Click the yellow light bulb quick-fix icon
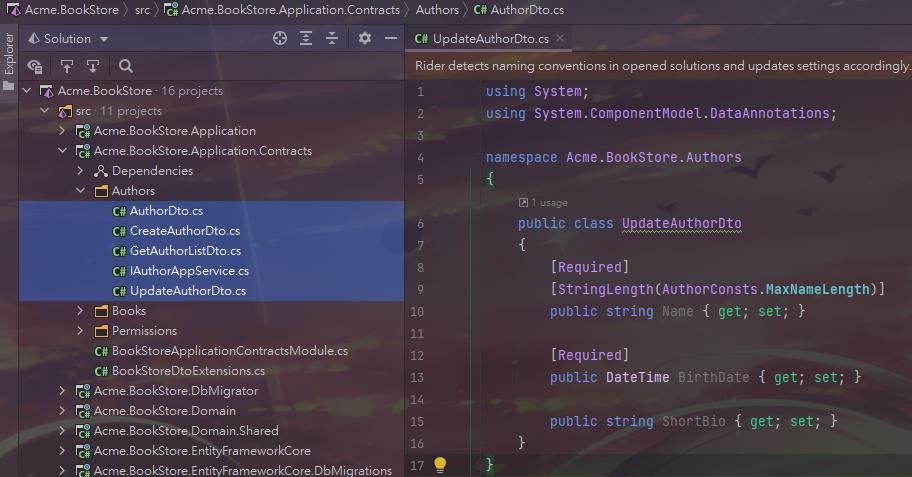This screenshot has height=477, width=912. [x=439, y=464]
